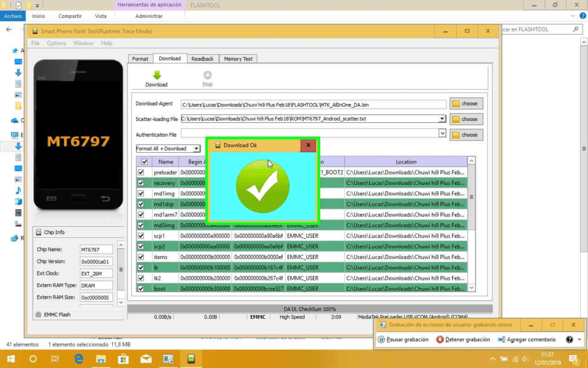This screenshot has height=368, width=588.
Task: Open the Action Center notification icon
Action: pyautogui.click(x=574, y=360)
